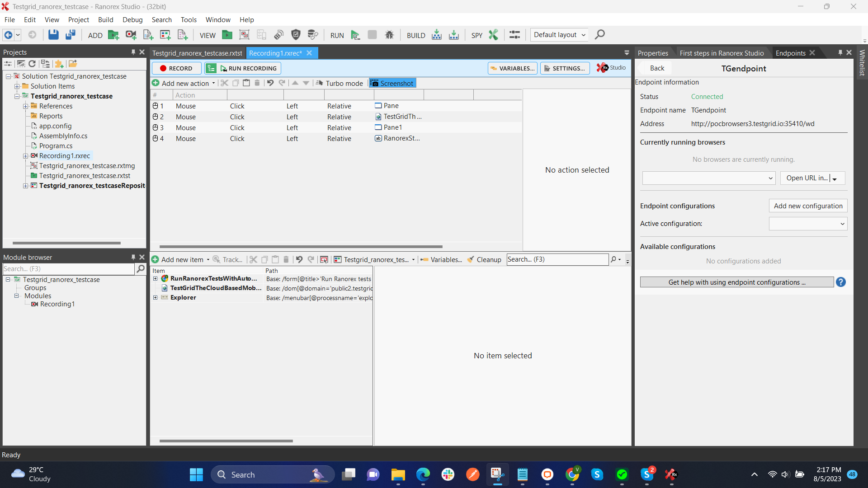Image resolution: width=868 pixels, height=488 pixels.
Task: Click the undo icon in recording toolbar
Action: (x=270, y=83)
